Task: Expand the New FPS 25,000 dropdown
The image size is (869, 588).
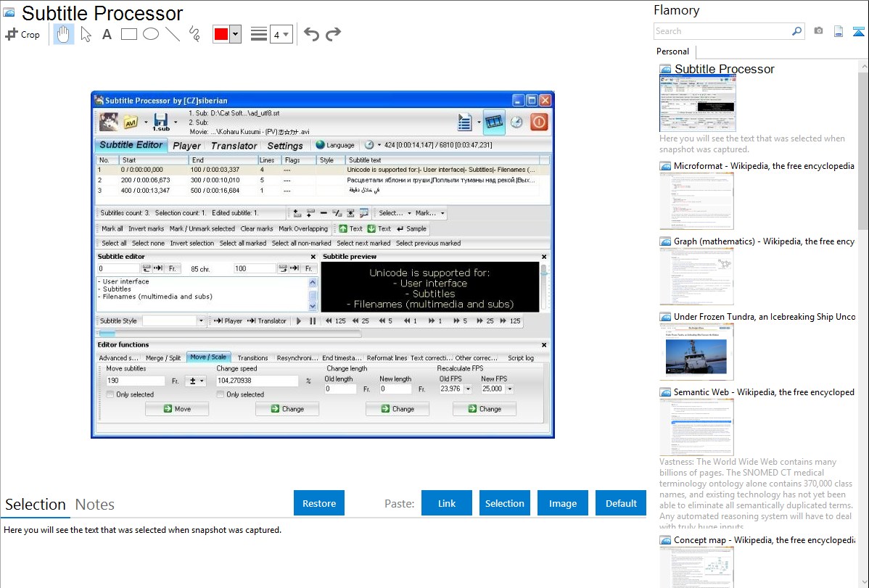Action: pyautogui.click(x=510, y=389)
